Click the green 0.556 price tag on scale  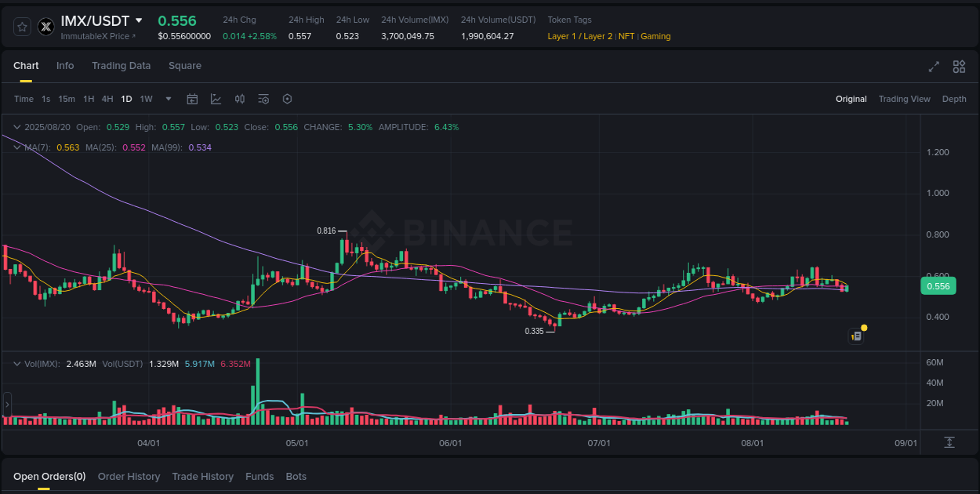point(938,286)
